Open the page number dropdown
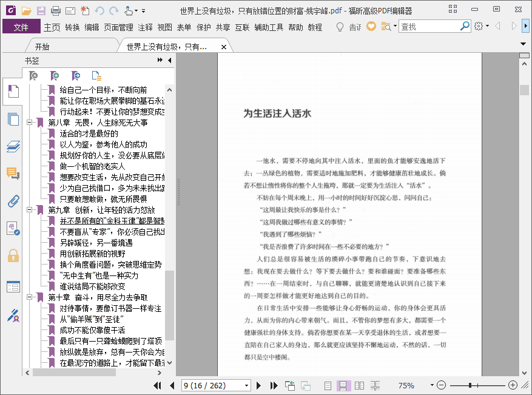The width and height of the screenshot is (532, 395). 246,385
